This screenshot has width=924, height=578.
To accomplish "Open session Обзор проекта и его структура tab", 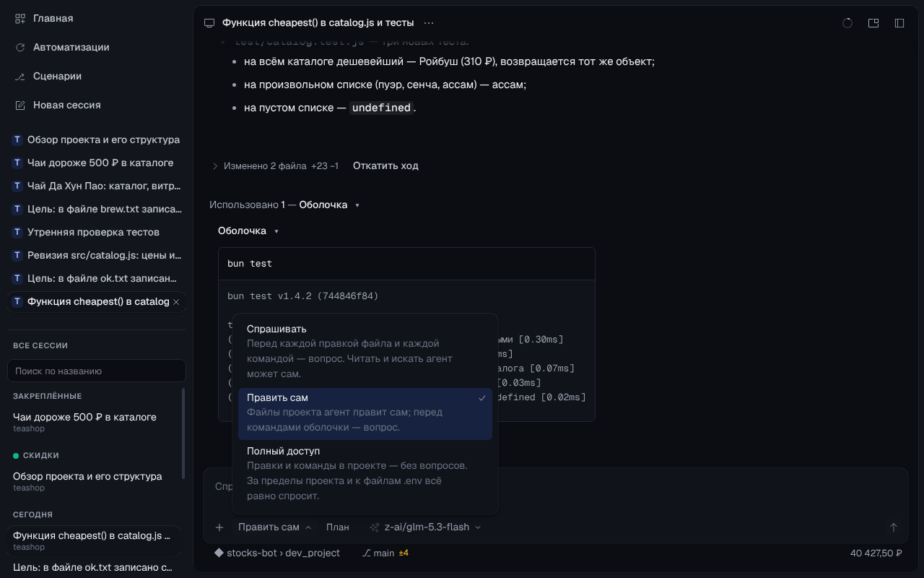I will (x=97, y=139).
